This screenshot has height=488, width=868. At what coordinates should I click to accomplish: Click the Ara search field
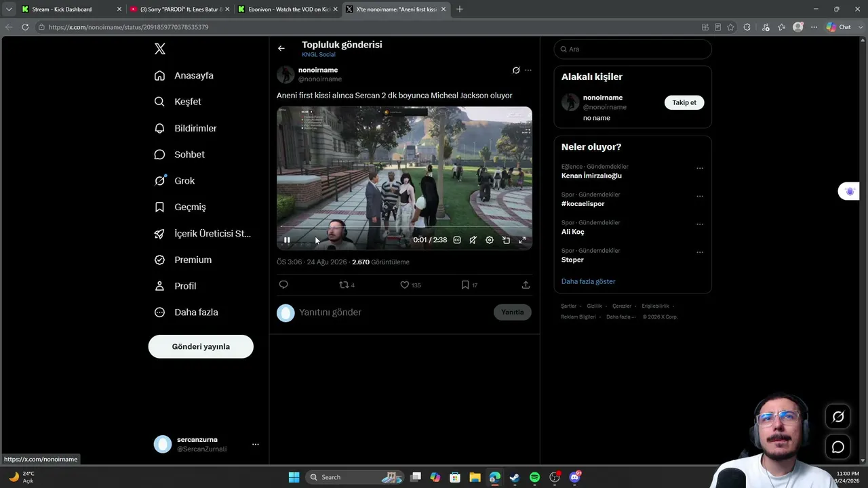pyautogui.click(x=633, y=49)
